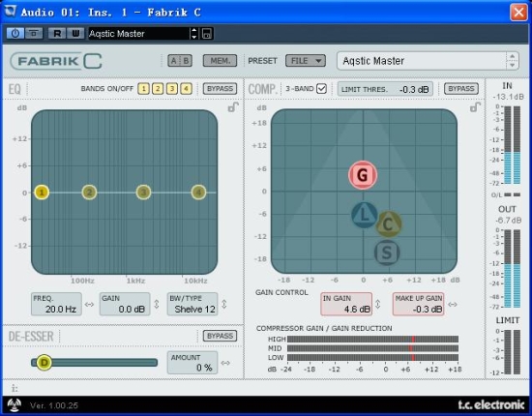This screenshot has width=532, height=416.
Task: Toggle EQ band 3 on/off
Action: tap(172, 89)
